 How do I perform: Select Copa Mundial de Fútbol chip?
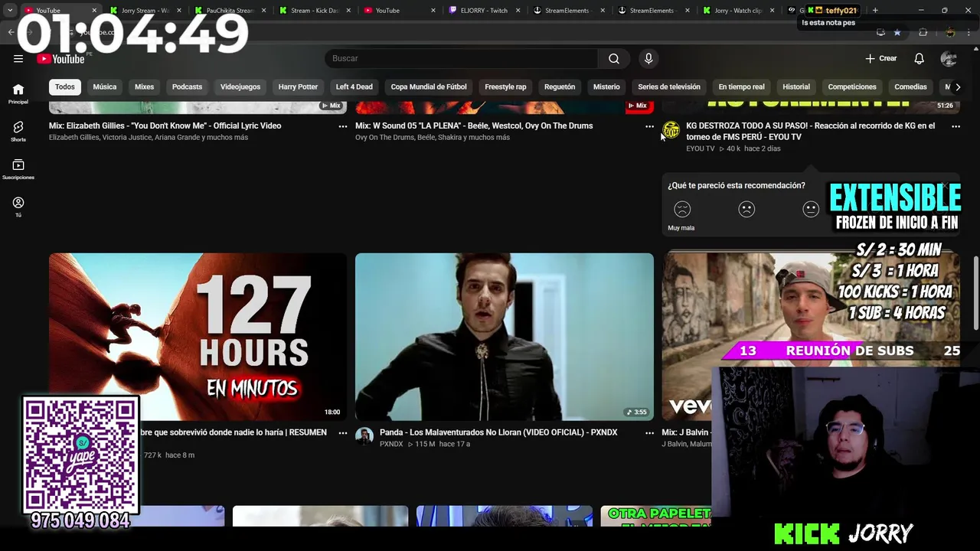[429, 86]
